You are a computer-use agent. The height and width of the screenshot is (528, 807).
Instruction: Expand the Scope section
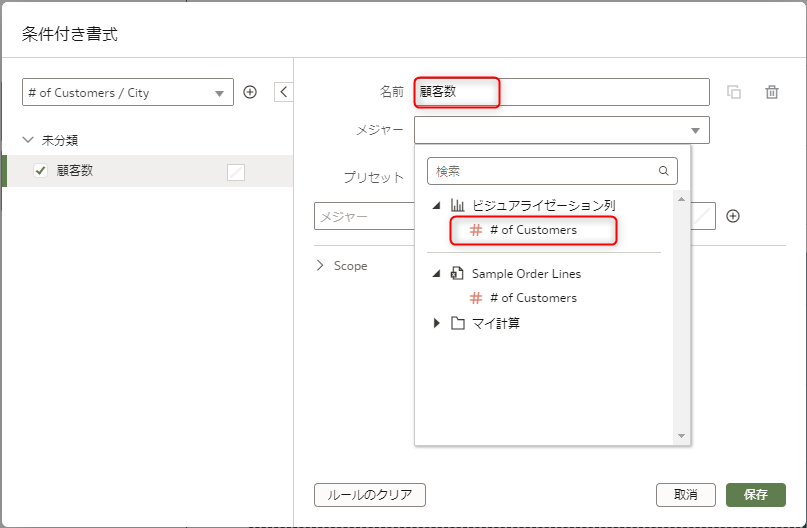(320, 266)
